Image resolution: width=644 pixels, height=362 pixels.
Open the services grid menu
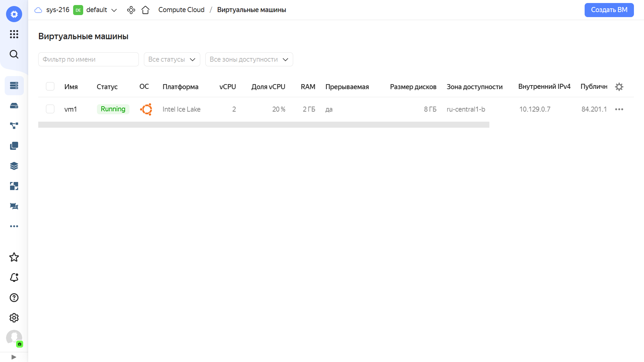pos(14,34)
